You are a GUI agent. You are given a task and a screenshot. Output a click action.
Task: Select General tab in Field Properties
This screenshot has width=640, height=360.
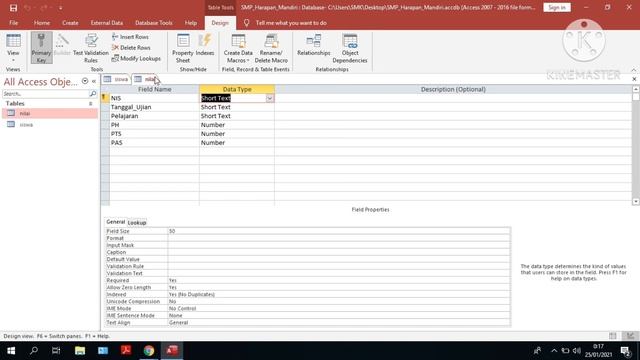pyautogui.click(x=116, y=222)
